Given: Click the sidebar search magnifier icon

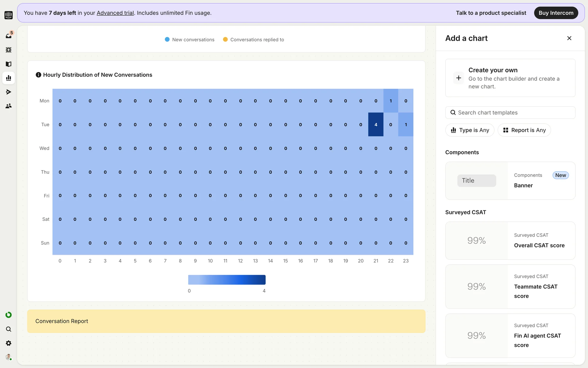Looking at the screenshot, I should (x=9, y=329).
